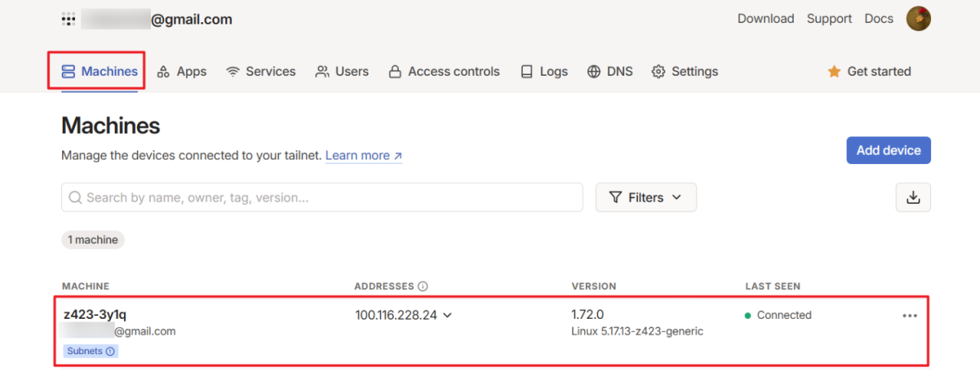Open the Settings tab

point(684,72)
